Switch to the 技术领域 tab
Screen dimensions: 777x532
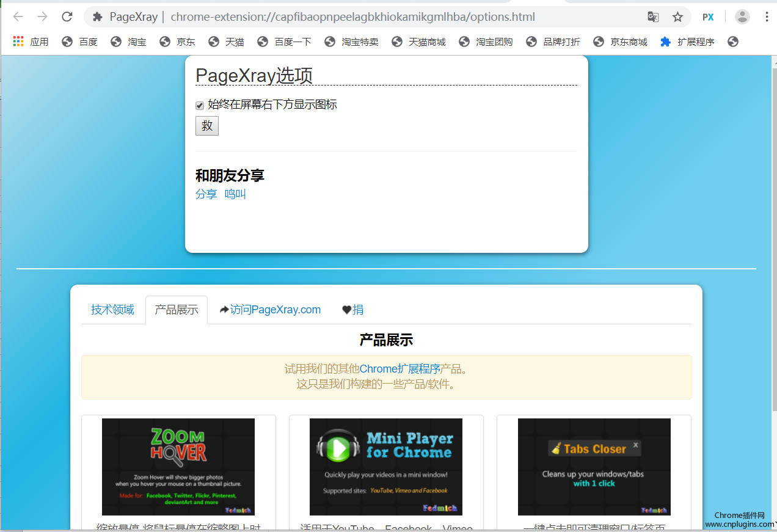click(x=112, y=310)
